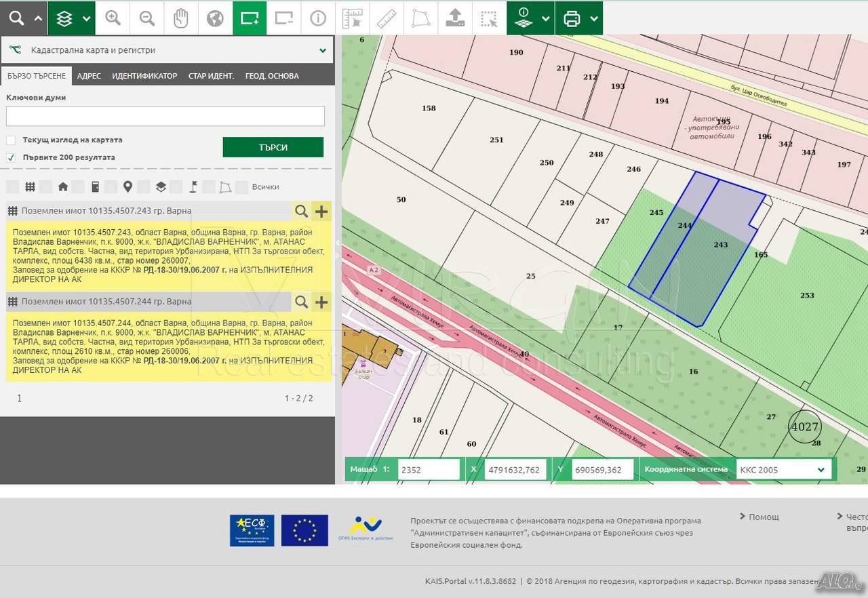Click the print icon
Screen dimensions: 868x598
coord(572,18)
